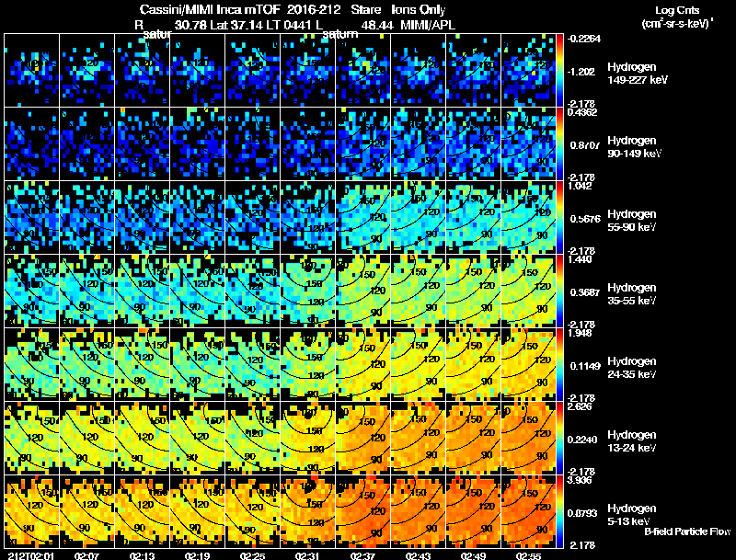Open the 35-55 keV image panel at 02:31
The height and width of the screenshot is (560, 736).
tap(307, 291)
